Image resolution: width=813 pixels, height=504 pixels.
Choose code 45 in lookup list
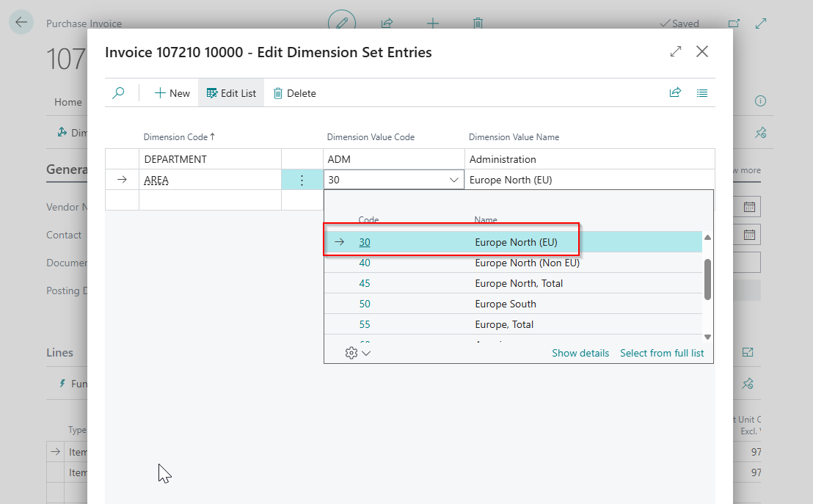365,284
